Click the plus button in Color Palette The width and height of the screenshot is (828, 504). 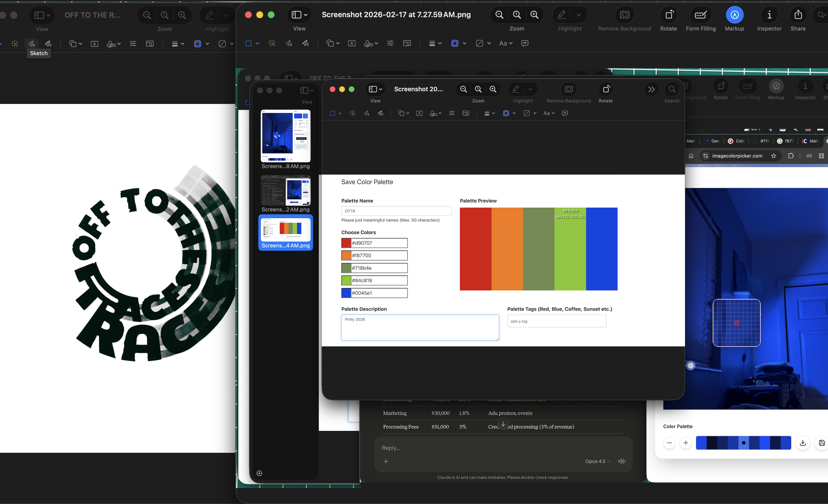[x=686, y=443]
